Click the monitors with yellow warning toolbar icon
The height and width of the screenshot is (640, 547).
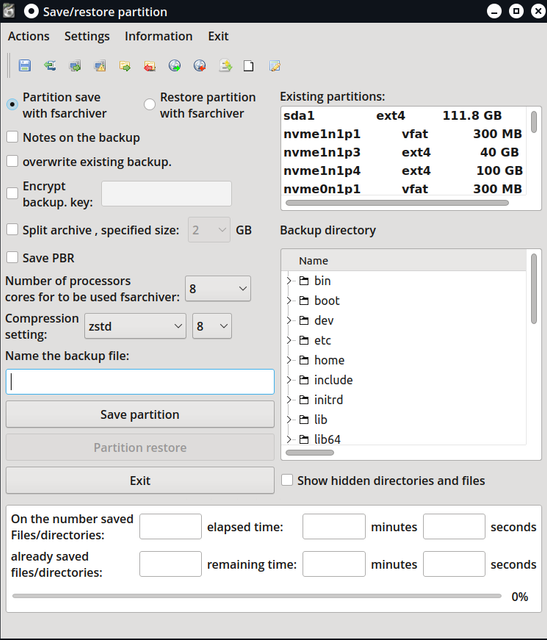click(100, 66)
